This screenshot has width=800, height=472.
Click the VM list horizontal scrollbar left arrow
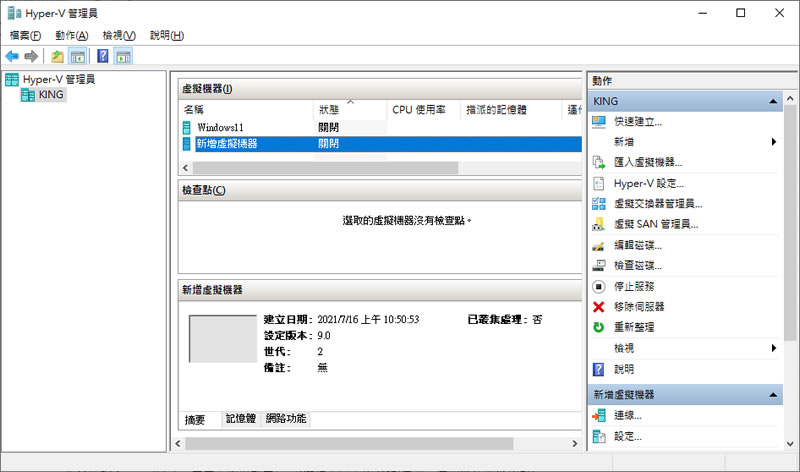tap(185, 168)
